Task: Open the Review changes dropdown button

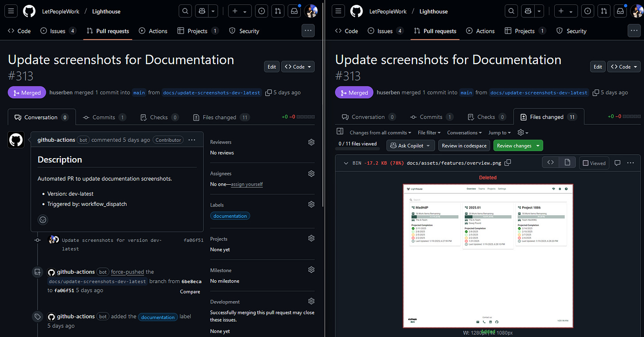Action: (518, 145)
